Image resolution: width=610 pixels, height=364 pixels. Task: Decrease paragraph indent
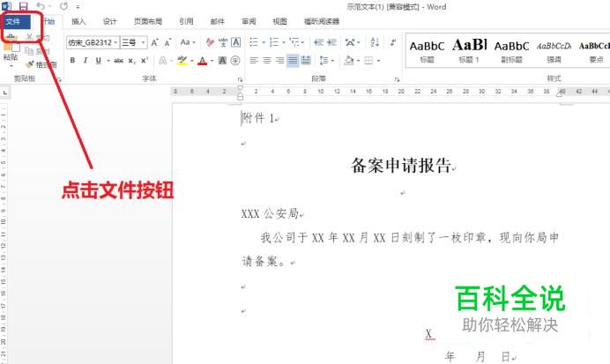318,42
